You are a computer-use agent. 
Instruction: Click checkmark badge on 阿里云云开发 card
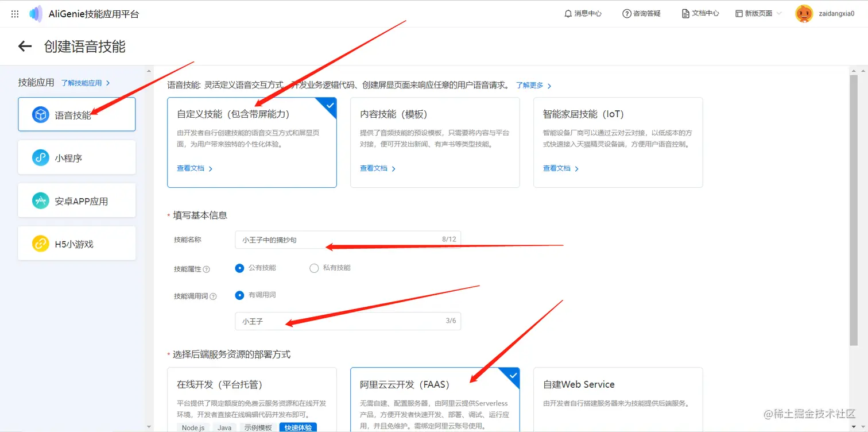pyautogui.click(x=513, y=375)
